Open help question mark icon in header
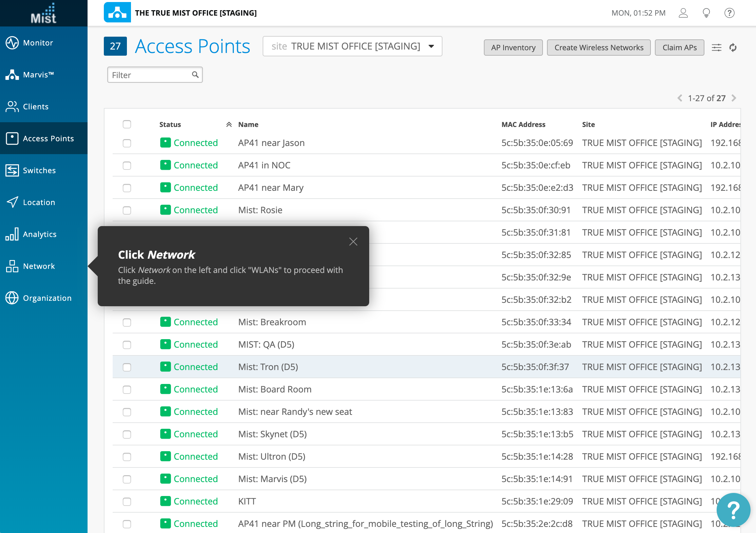The image size is (756, 533). (729, 13)
